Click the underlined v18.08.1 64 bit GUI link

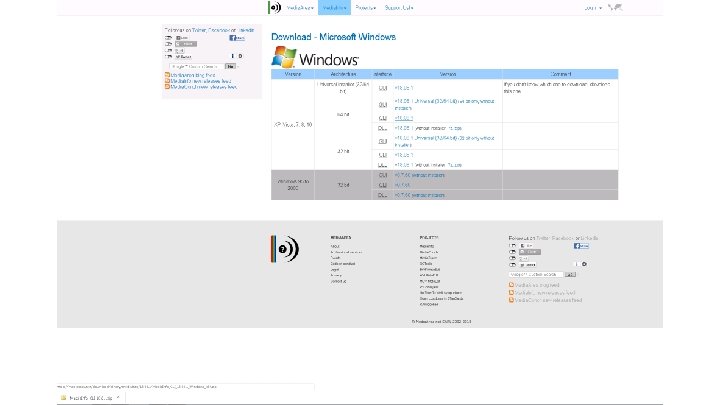click(404, 118)
